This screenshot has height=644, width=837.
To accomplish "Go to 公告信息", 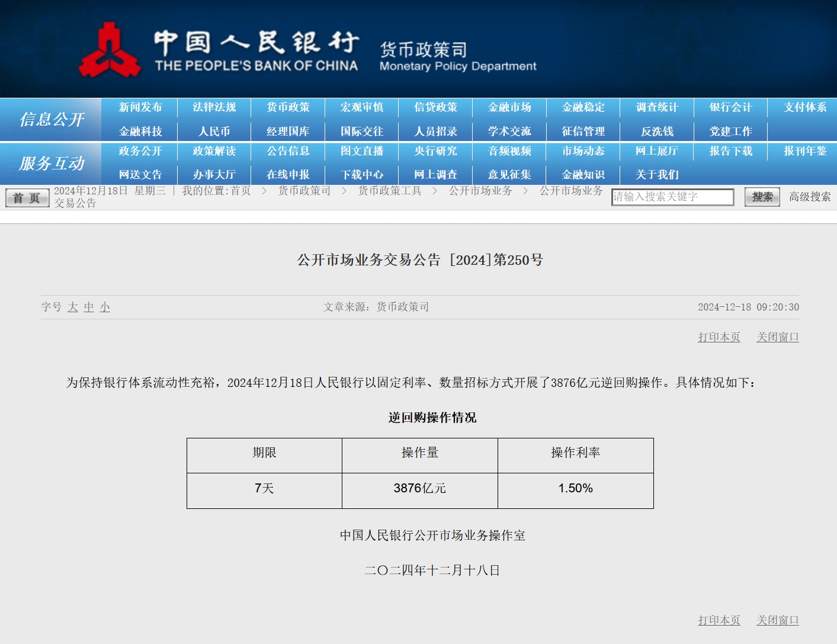I will tap(288, 151).
